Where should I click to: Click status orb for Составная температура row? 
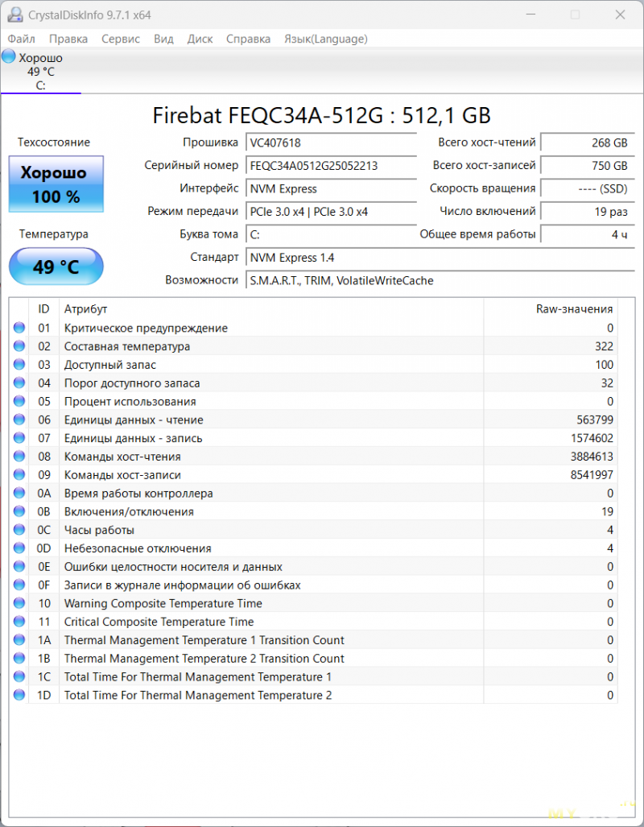click(x=19, y=346)
